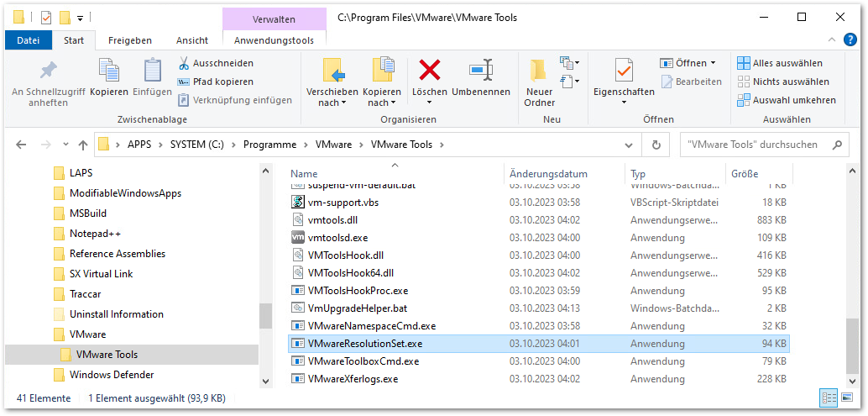Open easy access dropdown in Neu group
868x416 pixels.
click(570, 82)
